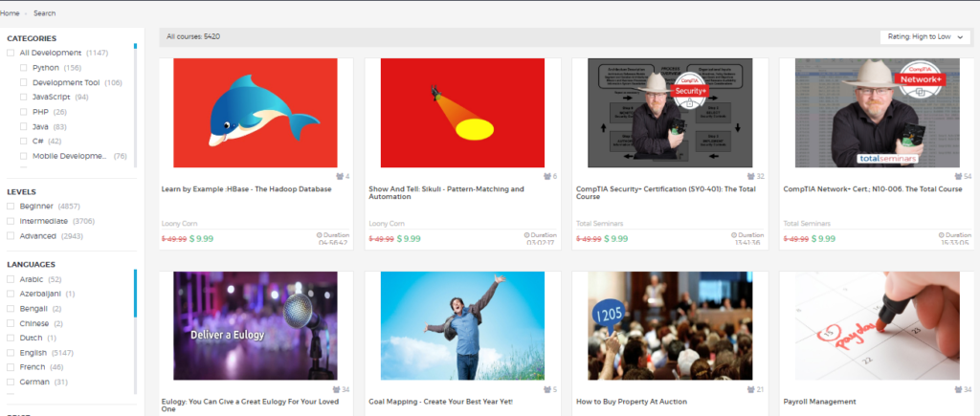The width and height of the screenshot is (980, 416).
Task: Click students icon on CompTIA Network+ card
Action: tap(957, 177)
